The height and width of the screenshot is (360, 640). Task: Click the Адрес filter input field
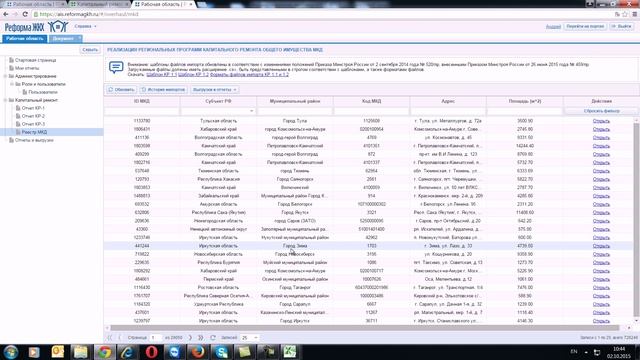[x=448, y=111]
